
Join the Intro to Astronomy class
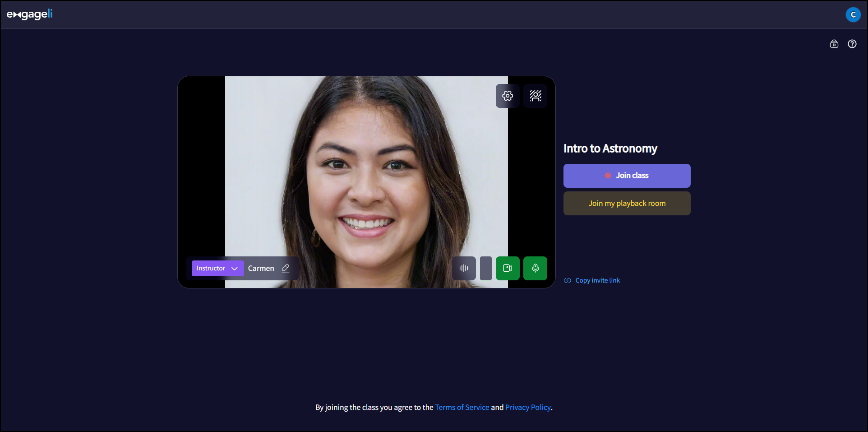[627, 176]
